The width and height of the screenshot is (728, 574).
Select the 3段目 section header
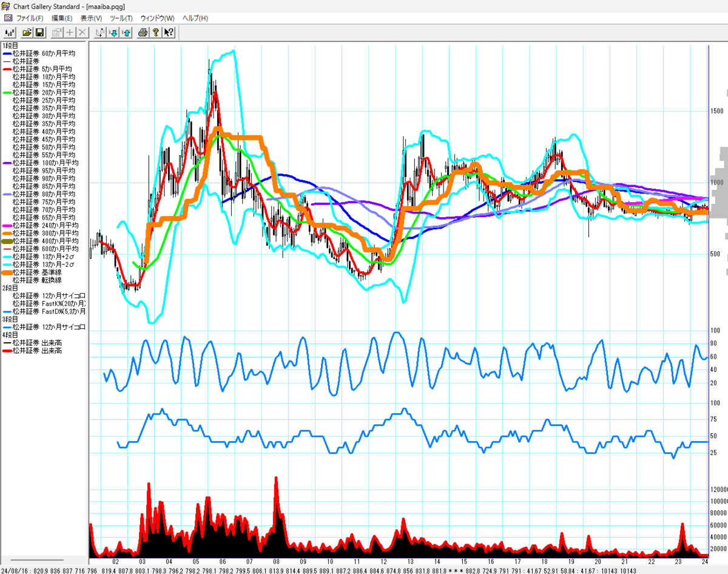pyautogui.click(x=11, y=319)
